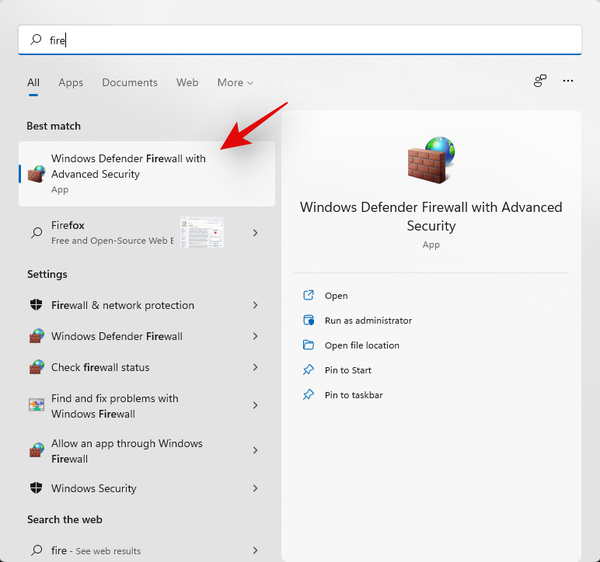Click the Firefox preview thumbnail
This screenshot has width=600, height=562.
click(202, 232)
